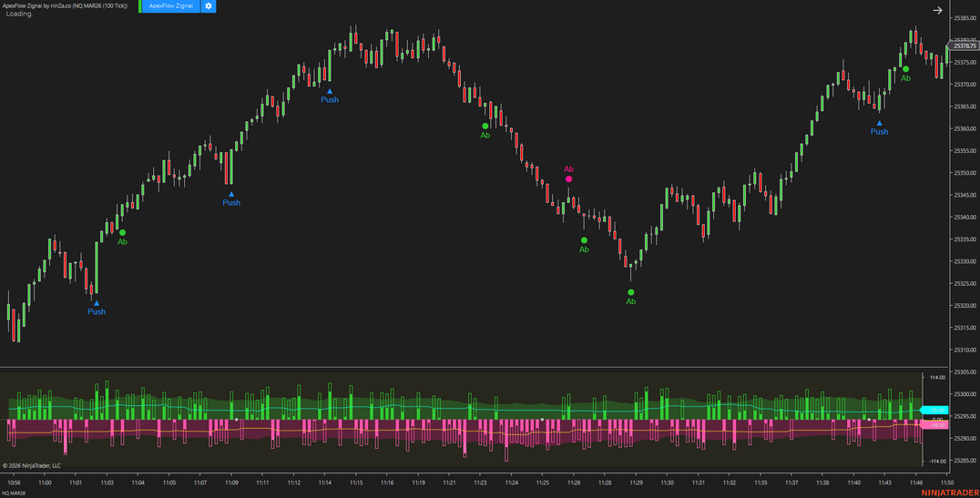Viewport: 980px width, 498px height.
Task: Click the Push arrow near 11:14
Action: (x=330, y=91)
